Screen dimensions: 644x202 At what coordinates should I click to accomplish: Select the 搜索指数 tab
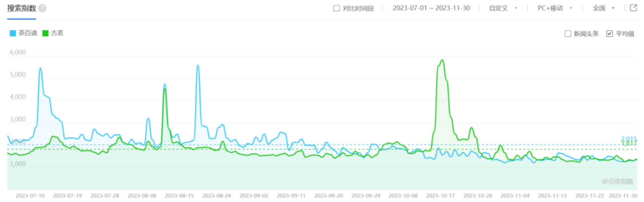pyautogui.click(x=22, y=9)
